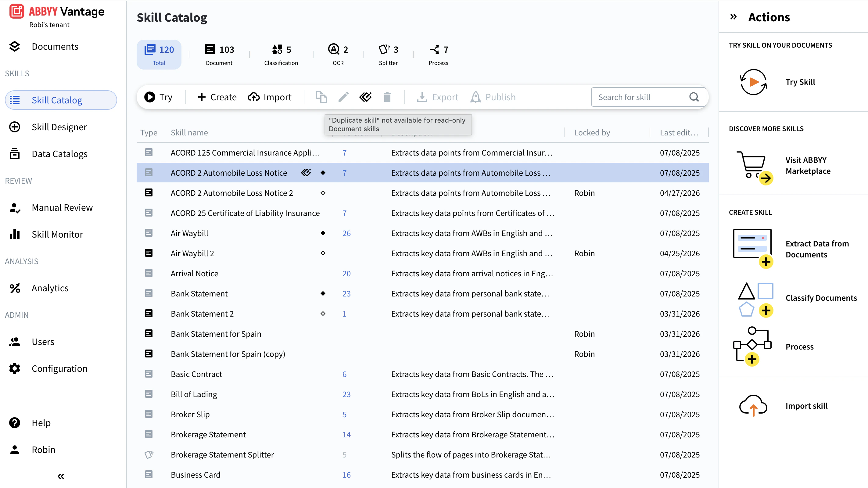Sort by the Locked by column
868x488 pixels.
(x=592, y=133)
